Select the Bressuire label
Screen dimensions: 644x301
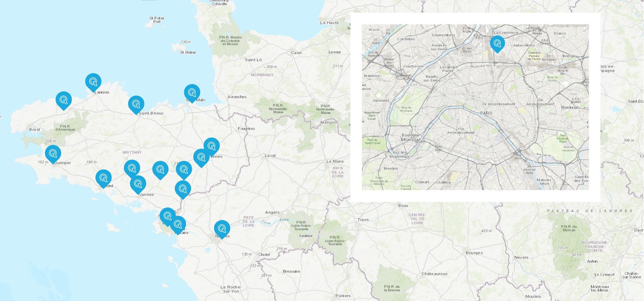(x=291, y=271)
